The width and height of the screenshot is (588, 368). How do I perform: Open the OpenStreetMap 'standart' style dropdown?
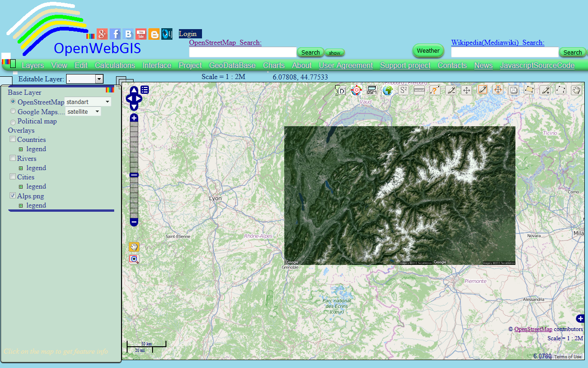pyautogui.click(x=88, y=101)
